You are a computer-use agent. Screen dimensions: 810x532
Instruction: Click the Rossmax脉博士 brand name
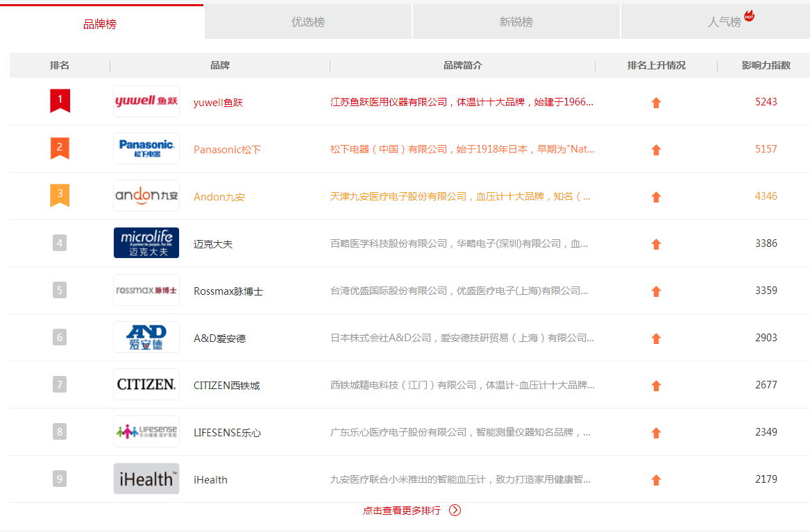(228, 291)
